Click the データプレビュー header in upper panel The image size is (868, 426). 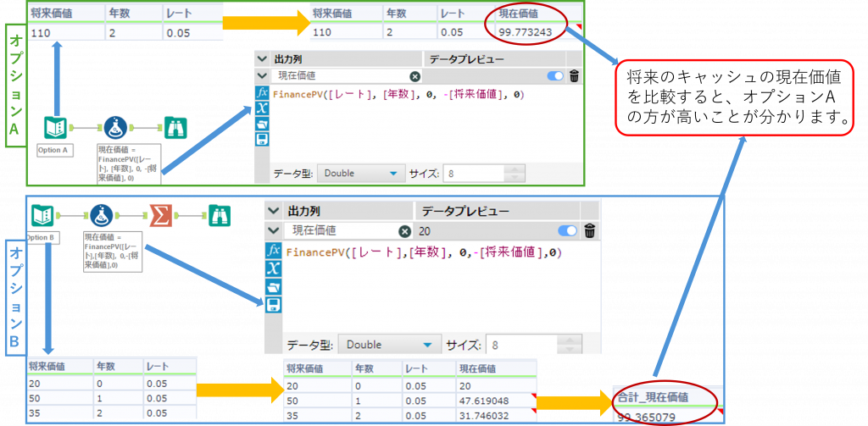(466, 60)
